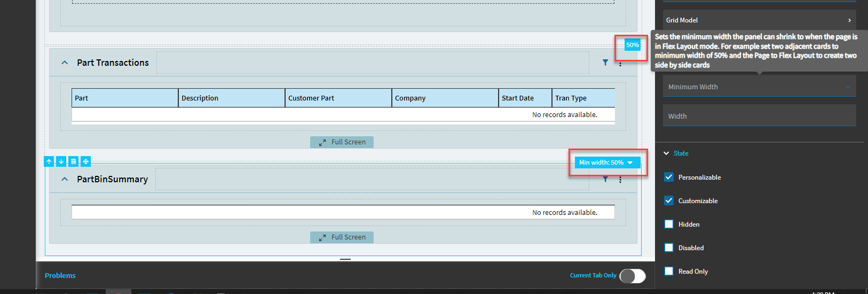Viewport: 868px width, 294px height.
Task: Select the Tran Type column header
Action: pyautogui.click(x=583, y=98)
